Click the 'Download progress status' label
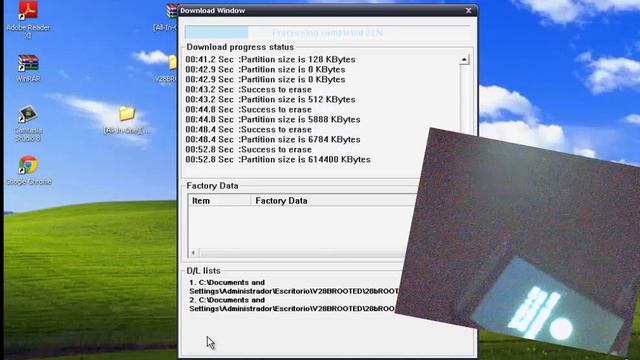The width and height of the screenshot is (640, 360). [x=240, y=47]
